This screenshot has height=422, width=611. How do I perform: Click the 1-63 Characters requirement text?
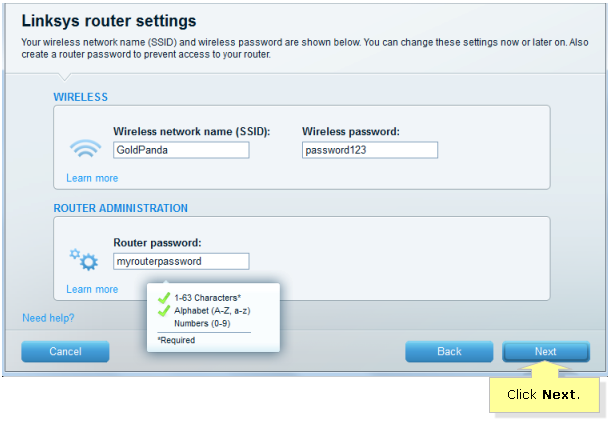point(207,298)
